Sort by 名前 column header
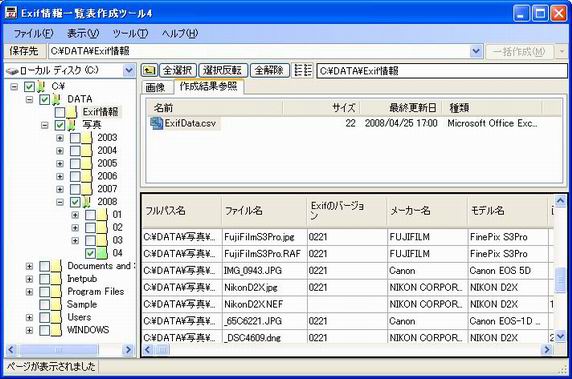This screenshot has height=379, width=572. 214,108
